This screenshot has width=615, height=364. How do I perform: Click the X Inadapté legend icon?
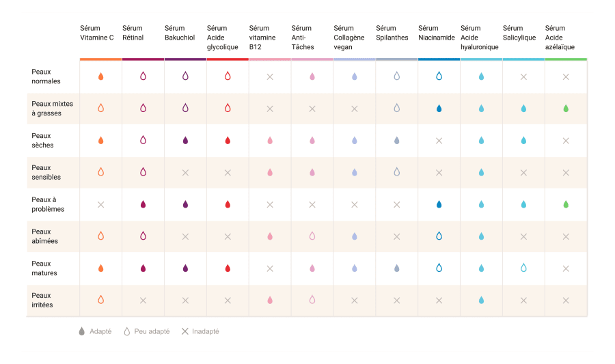184,331
